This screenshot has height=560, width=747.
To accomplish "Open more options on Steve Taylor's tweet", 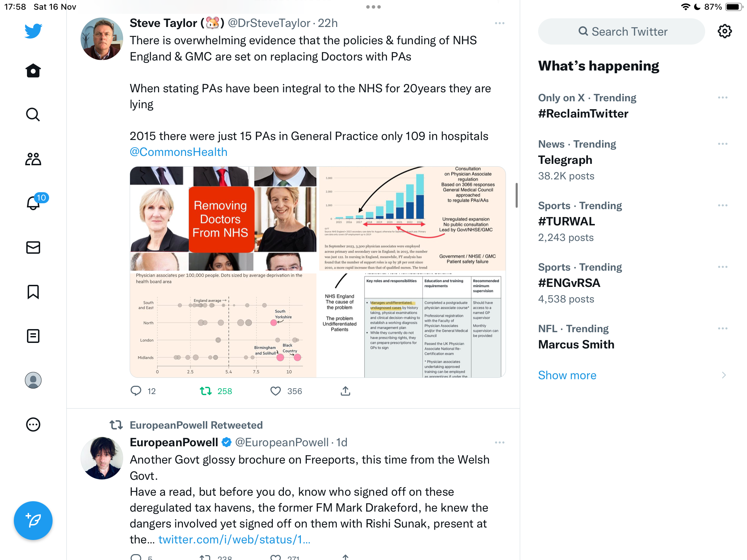I will [500, 23].
